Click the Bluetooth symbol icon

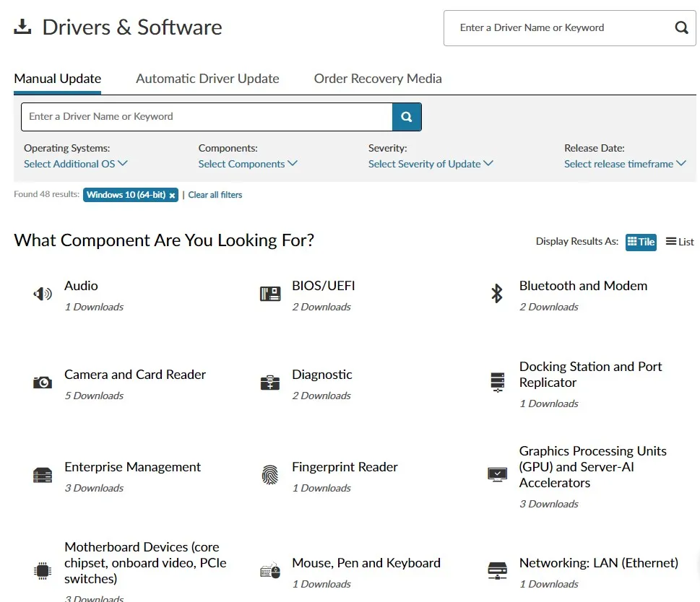497,293
